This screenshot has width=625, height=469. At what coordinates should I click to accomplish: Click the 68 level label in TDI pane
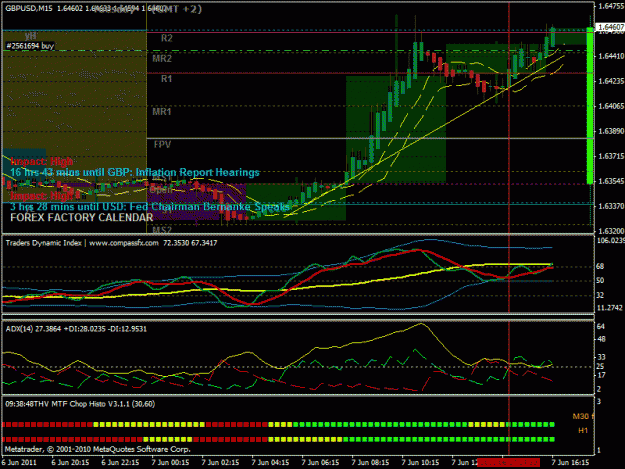600,266
